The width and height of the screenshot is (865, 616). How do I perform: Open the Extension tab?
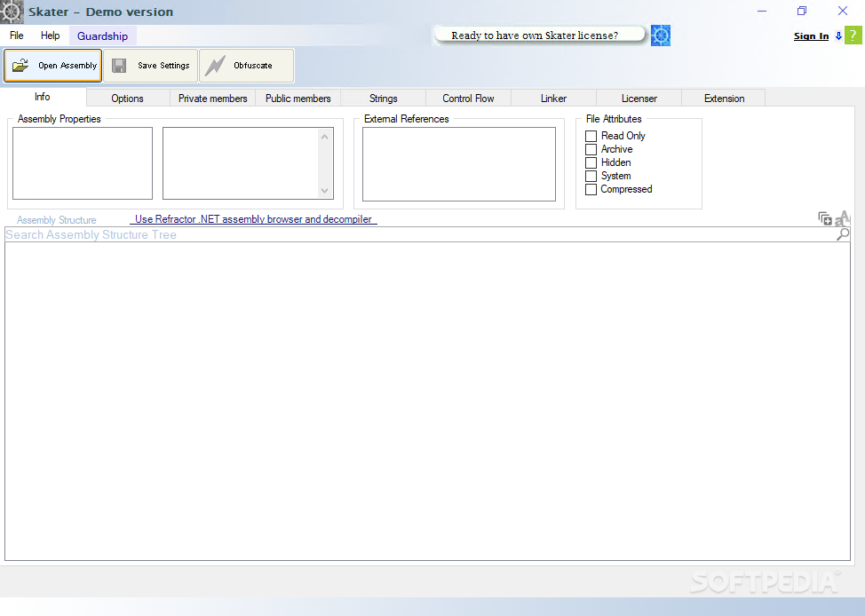click(724, 99)
